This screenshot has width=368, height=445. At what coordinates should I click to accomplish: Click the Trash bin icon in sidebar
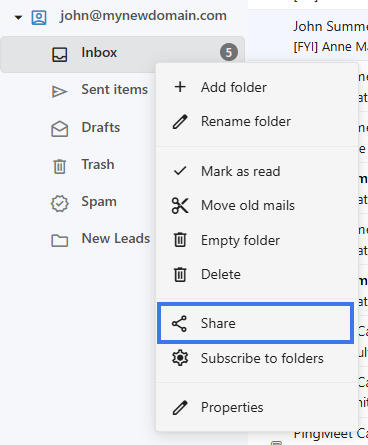click(60, 166)
